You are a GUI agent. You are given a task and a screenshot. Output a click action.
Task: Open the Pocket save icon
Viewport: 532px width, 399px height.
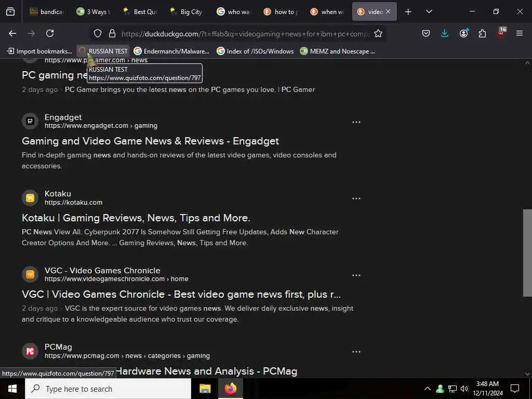(426, 33)
